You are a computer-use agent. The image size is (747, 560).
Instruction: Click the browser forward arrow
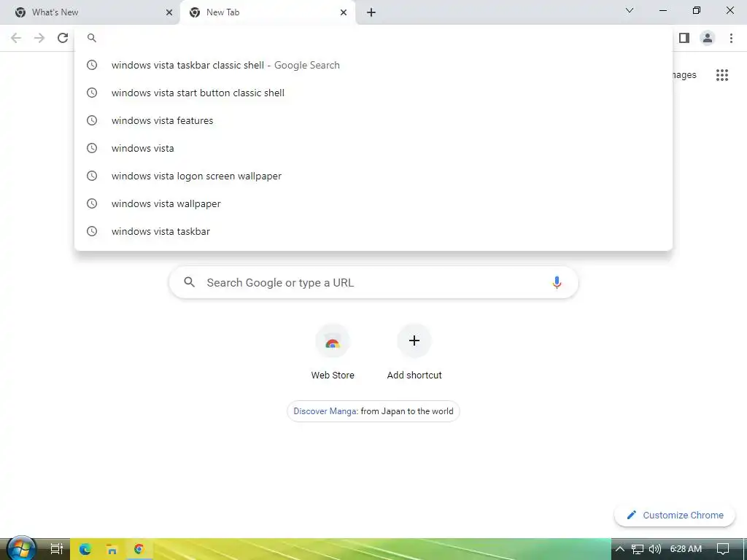click(x=39, y=38)
